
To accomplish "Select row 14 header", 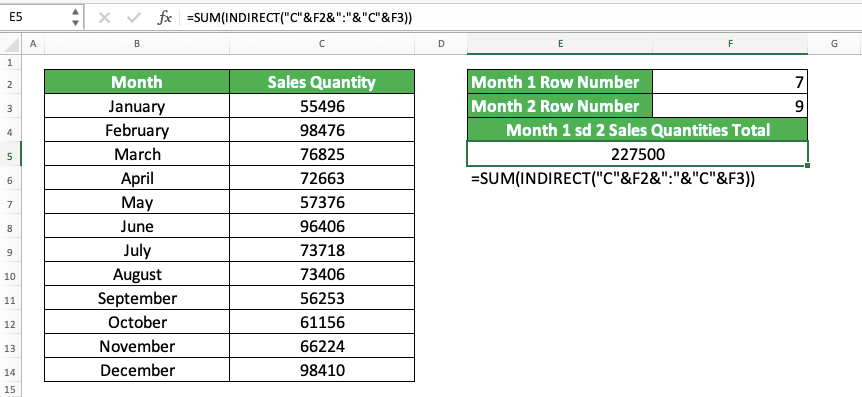I will (x=10, y=370).
